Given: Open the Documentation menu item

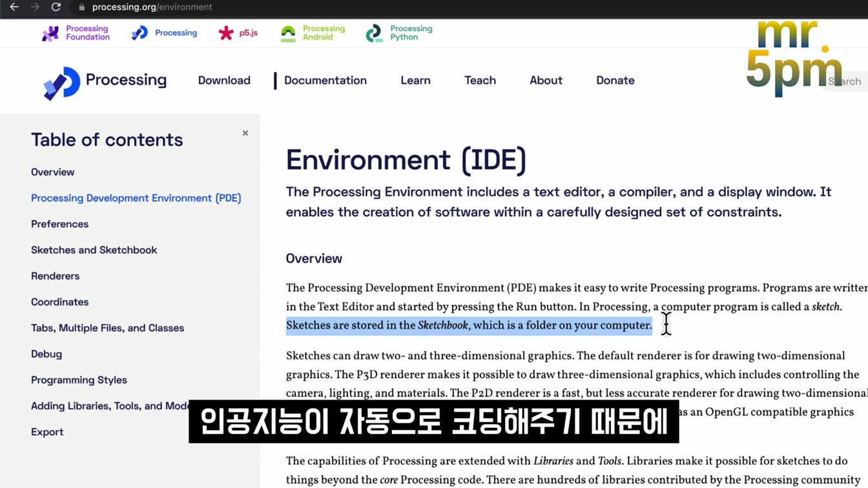Looking at the screenshot, I should [325, 80].
